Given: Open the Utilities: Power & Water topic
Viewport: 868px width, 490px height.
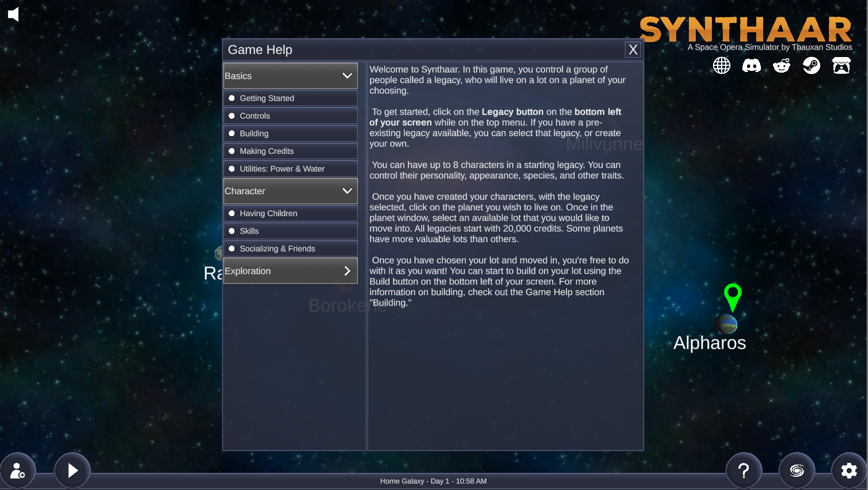Looking at the screenshot, I should (x=290, y=169).
